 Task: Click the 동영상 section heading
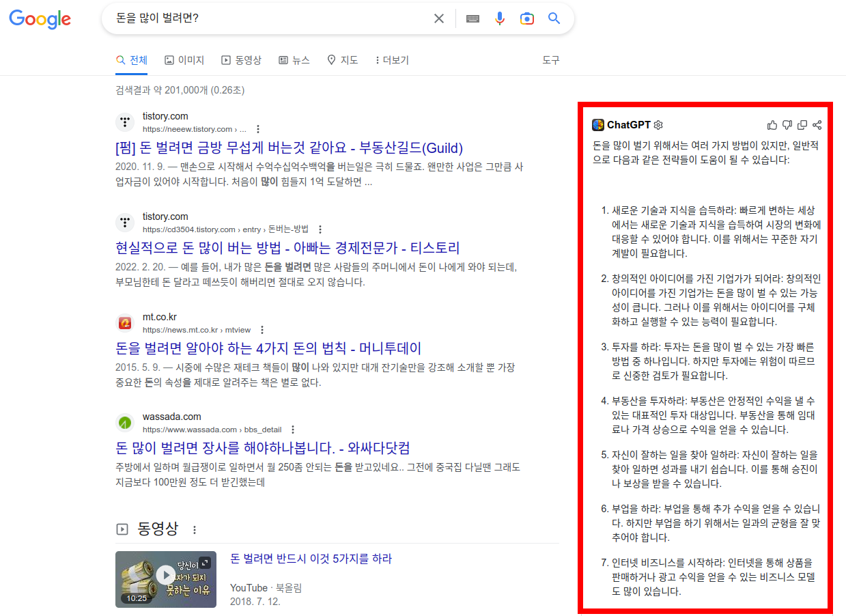tap(158, 529)
